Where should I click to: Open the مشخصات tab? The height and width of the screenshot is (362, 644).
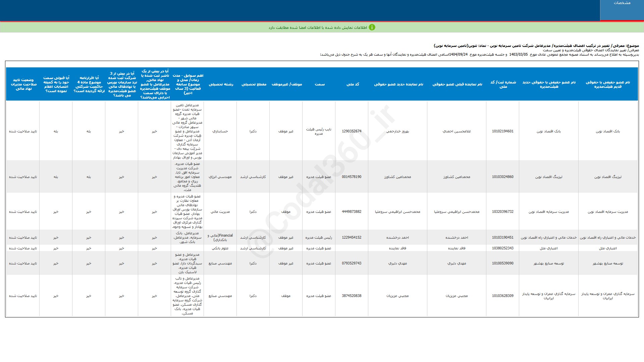(x=622, y=3)
